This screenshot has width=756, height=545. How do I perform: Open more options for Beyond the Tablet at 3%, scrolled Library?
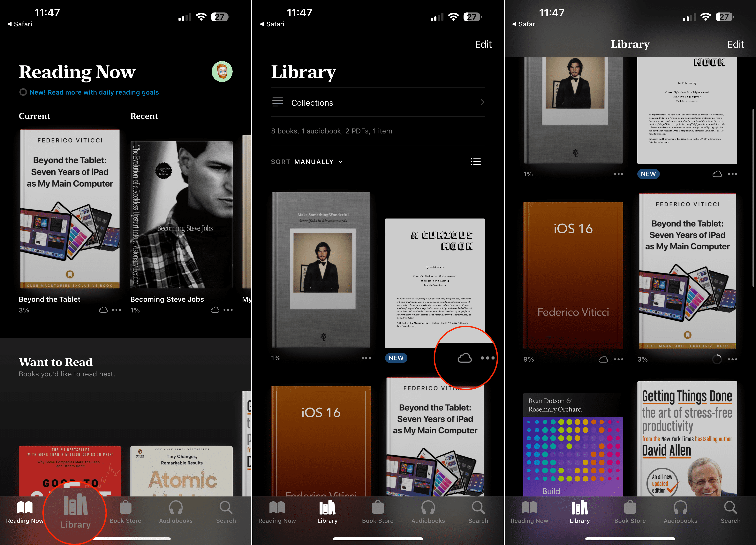733,359
